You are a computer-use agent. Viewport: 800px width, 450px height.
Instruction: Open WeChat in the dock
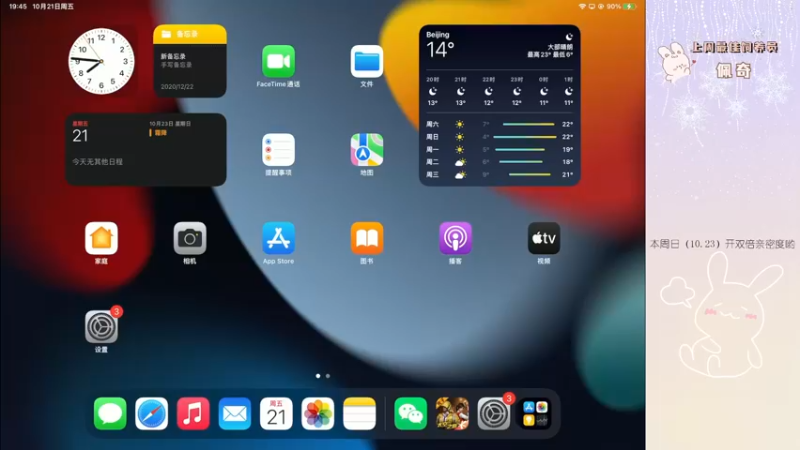tap(410, 413)
